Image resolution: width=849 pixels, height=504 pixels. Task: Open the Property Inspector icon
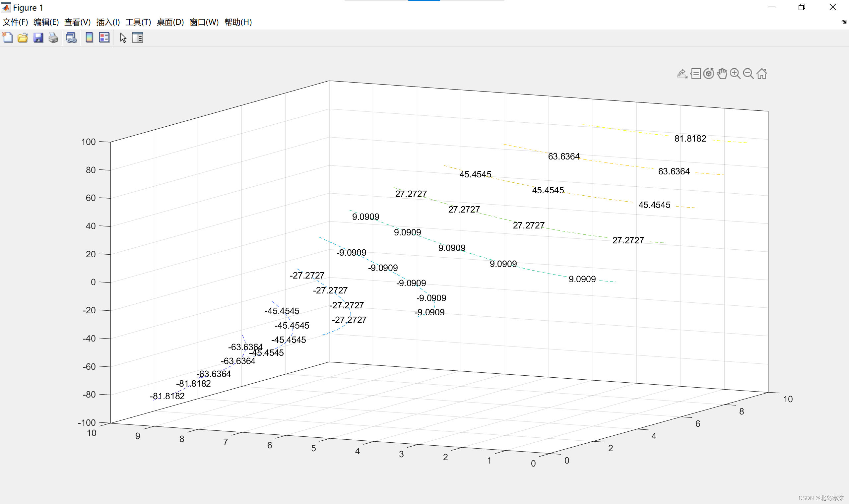pyautogui.click(x=138, y=37)
